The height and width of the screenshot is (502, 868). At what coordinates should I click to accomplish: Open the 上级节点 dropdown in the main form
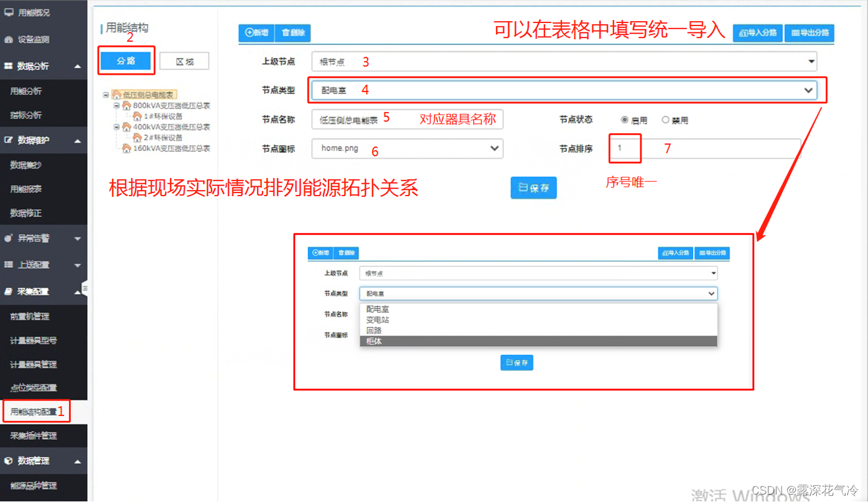pos(564,61)
